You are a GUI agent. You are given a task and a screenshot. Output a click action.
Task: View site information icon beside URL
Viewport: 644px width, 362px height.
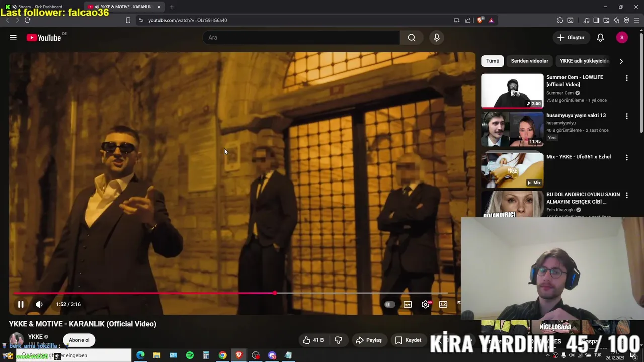141,20
